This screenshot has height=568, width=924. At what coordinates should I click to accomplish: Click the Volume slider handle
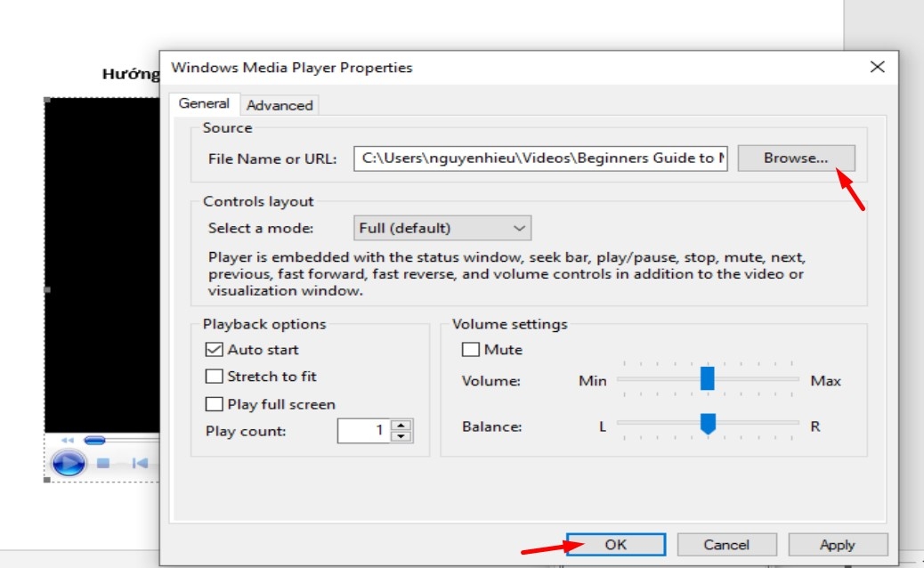coord(707,378)
